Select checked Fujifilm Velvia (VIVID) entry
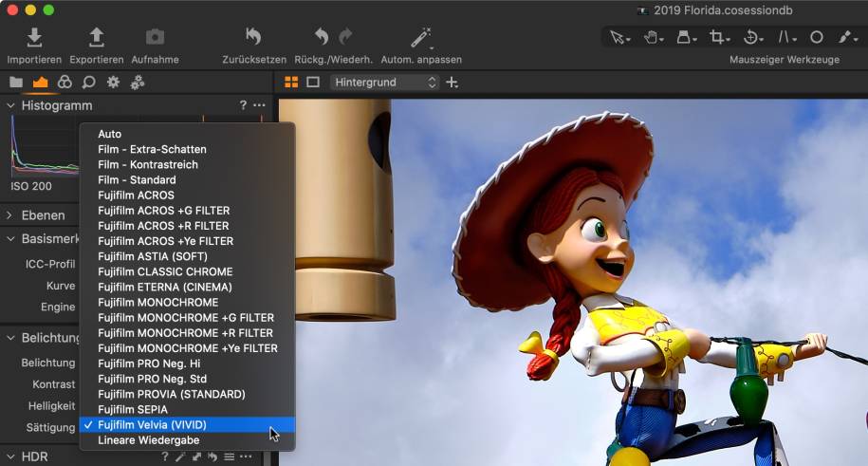 [187, 425]
